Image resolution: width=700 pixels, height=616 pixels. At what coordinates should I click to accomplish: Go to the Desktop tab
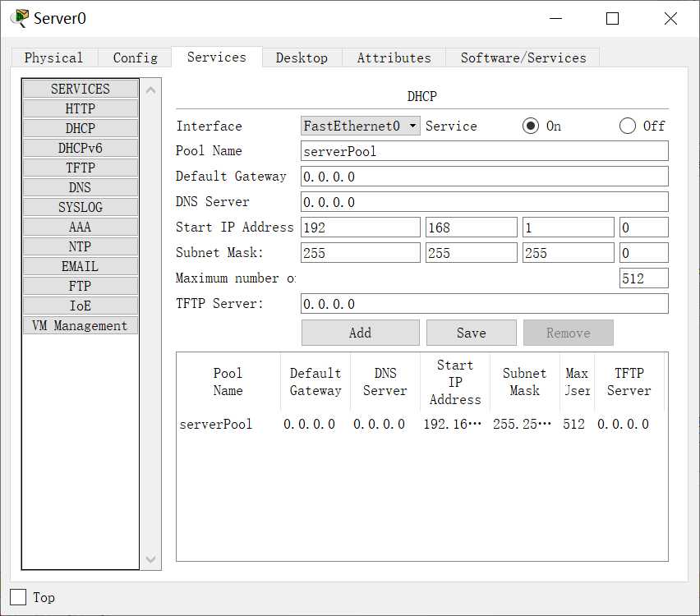click(x=302, y=57)
